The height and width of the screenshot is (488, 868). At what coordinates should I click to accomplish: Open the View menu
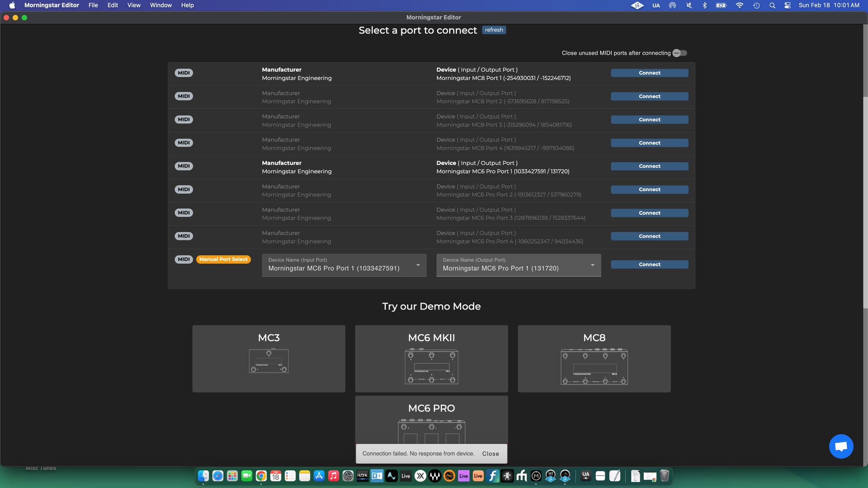tap(134, 5)
